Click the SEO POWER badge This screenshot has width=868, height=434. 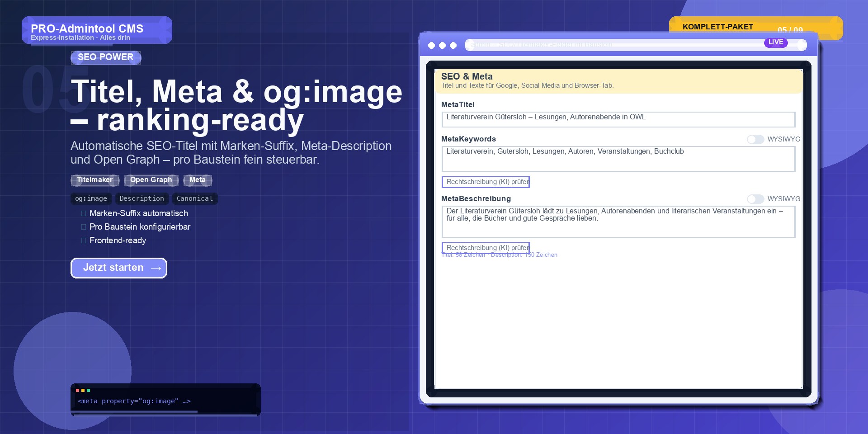[x=106, y=57]
